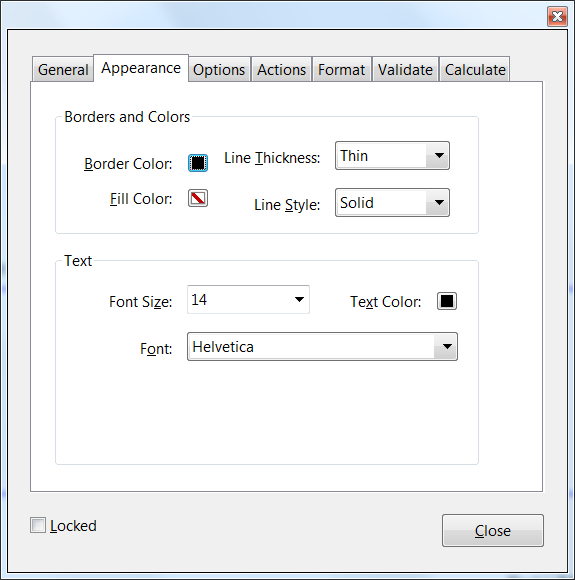The width and height of the screenshot is (575, 580).
Task: Close the dialog with the red X
Action: (557, 17)
